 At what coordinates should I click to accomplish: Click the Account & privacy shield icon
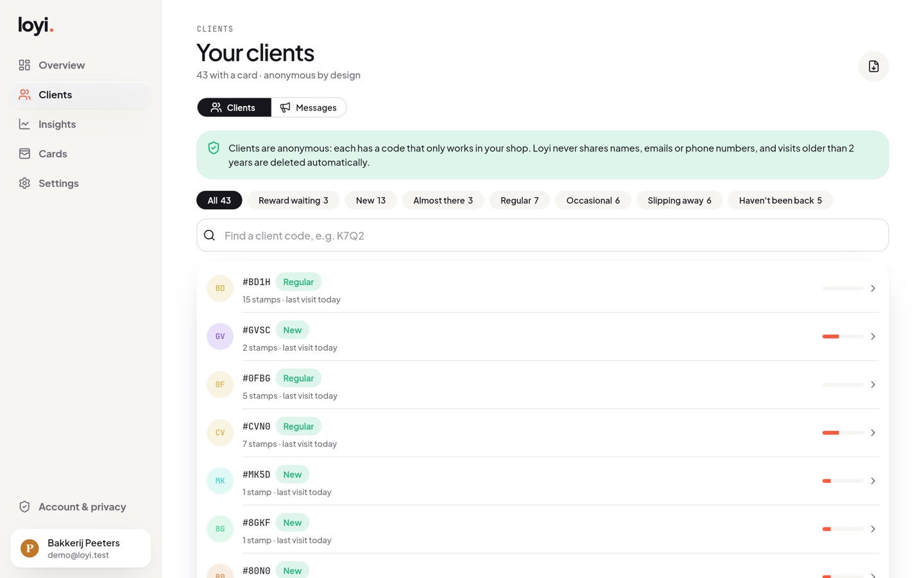pyautogui.click(x=24, y=507)
